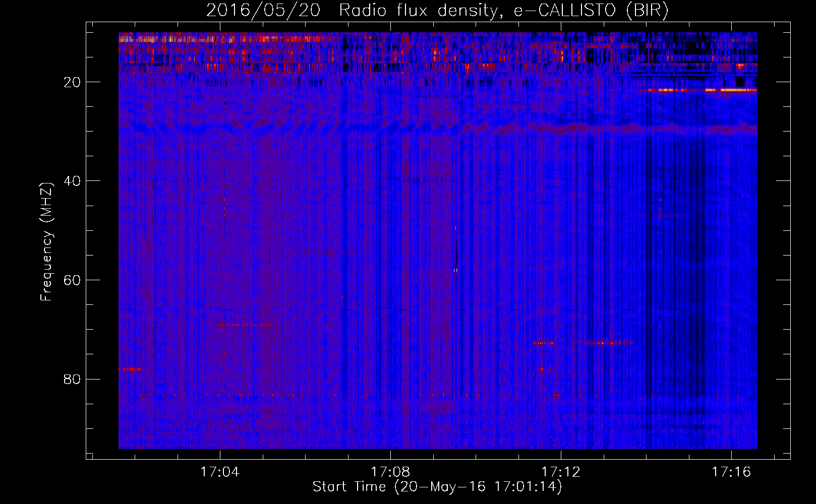
Task: Click the red interference line at 78 MHz on left edge
Action: [130, 369]
